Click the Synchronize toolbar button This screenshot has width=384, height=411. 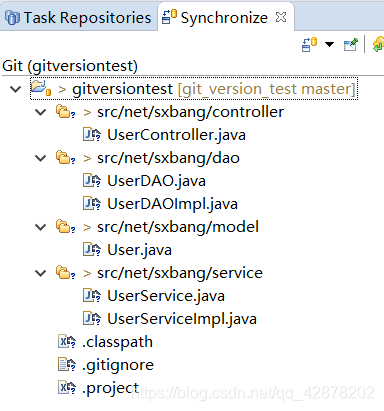[x=309, y=44]
